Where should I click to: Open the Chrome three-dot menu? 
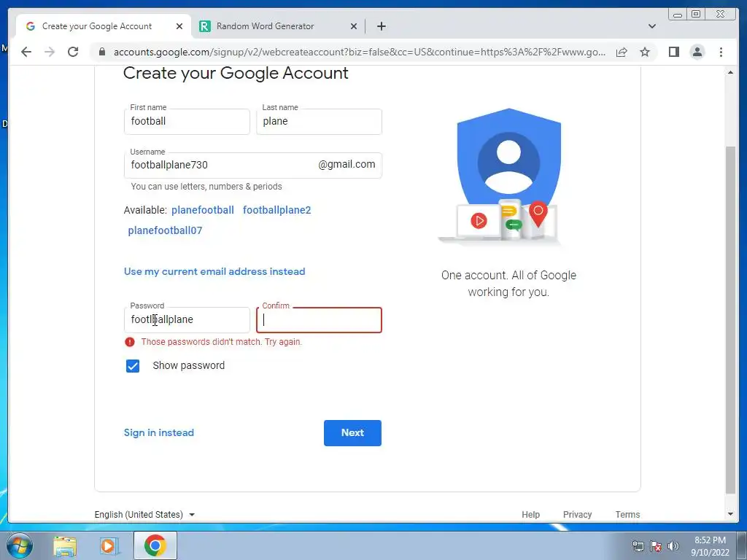click(x=721, y=52)
